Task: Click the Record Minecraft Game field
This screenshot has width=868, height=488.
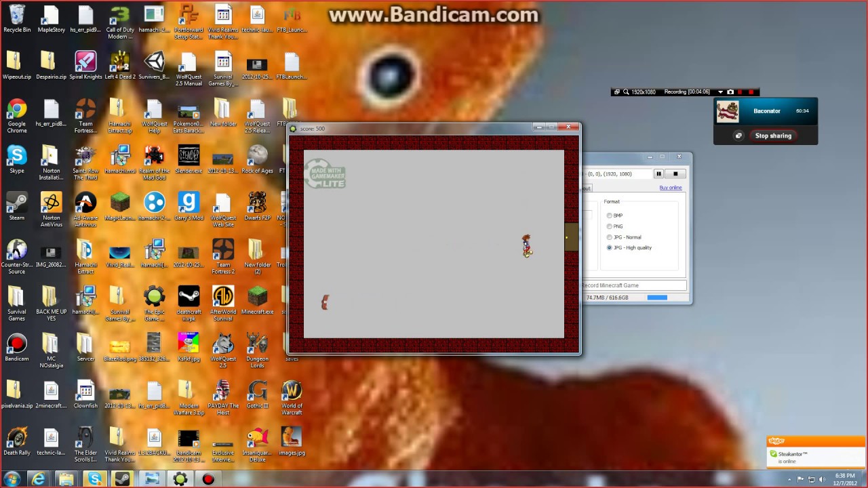Action: point(634,285)
